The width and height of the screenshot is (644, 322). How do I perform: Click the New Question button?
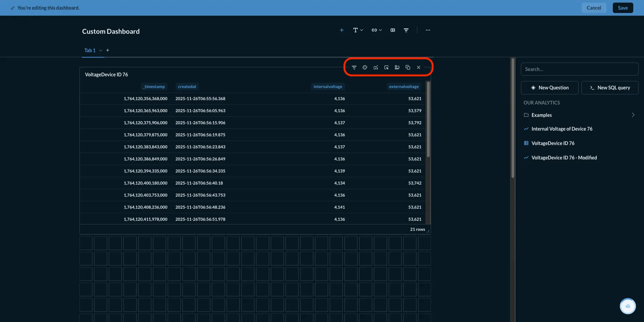point(549,87)
